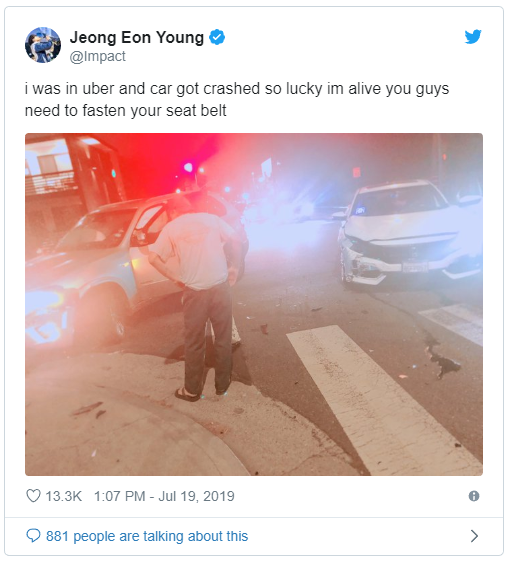Like the tweet with the heart icon
The width and height of the screenshot is (508, 561).
click(x=33, y=496)
